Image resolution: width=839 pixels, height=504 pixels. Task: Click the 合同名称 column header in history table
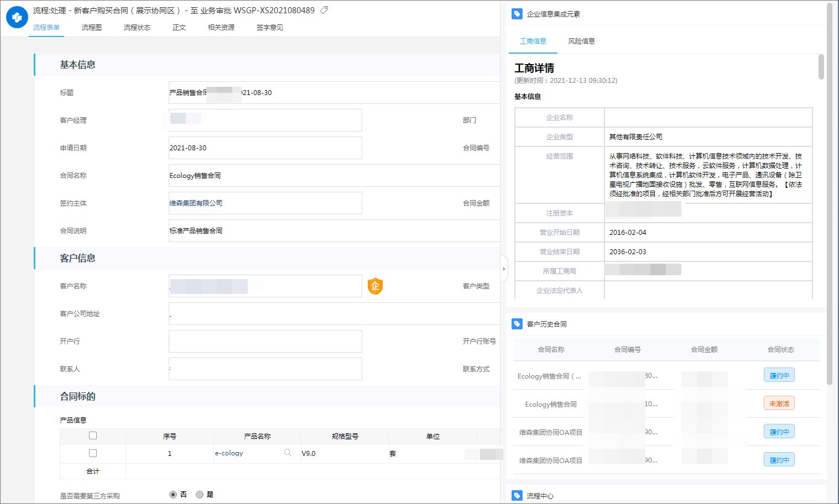click(x=551, y=349)
